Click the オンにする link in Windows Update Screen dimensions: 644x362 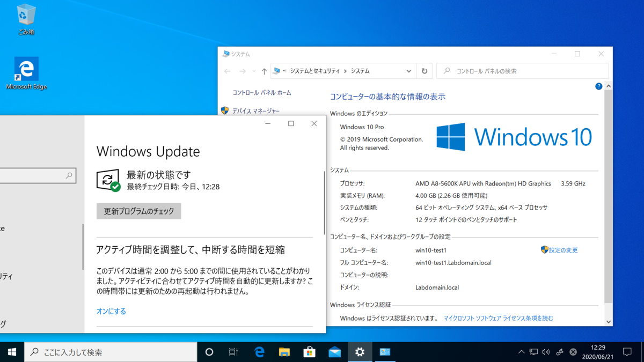(x=111, y=311)
